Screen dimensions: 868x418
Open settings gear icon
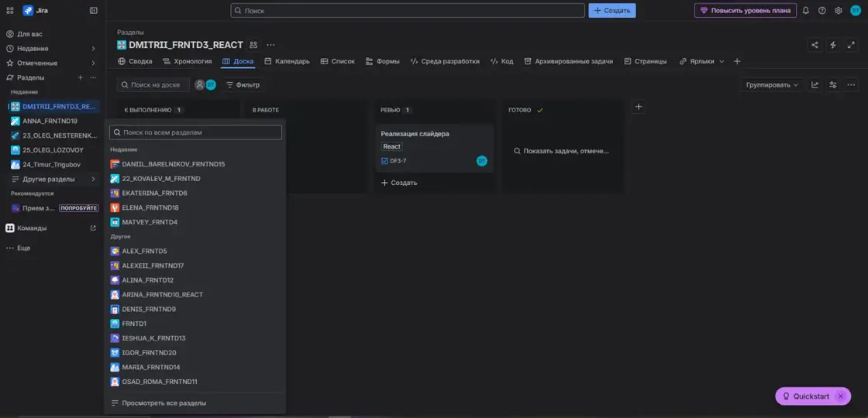coord(838,11)
